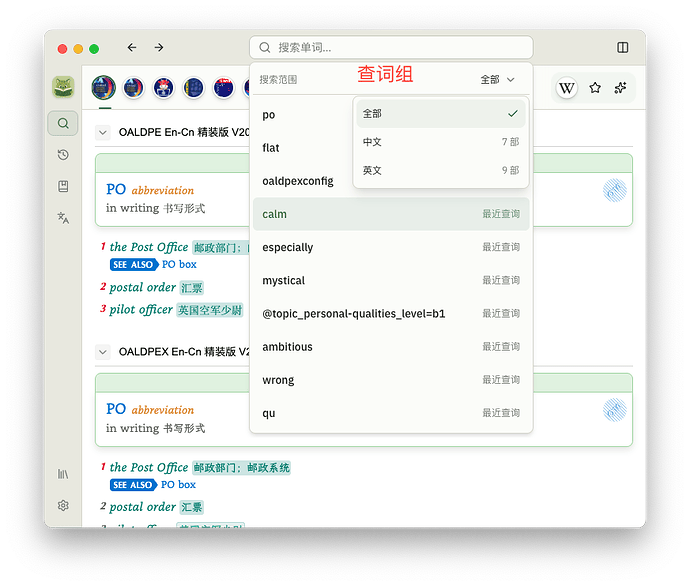The image size is (690, 586).
Task: Click the back navigation arrow
Action: 132,47
